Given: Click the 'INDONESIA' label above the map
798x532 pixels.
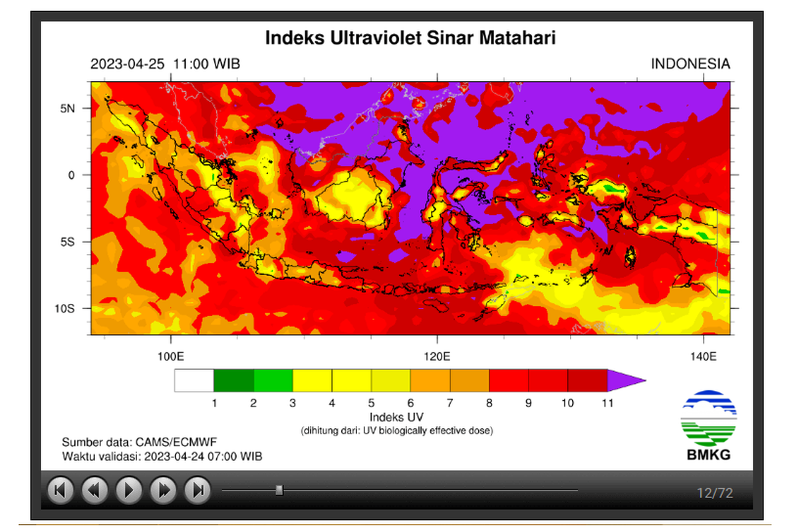Looking at the screenshot, I should 690,64.
